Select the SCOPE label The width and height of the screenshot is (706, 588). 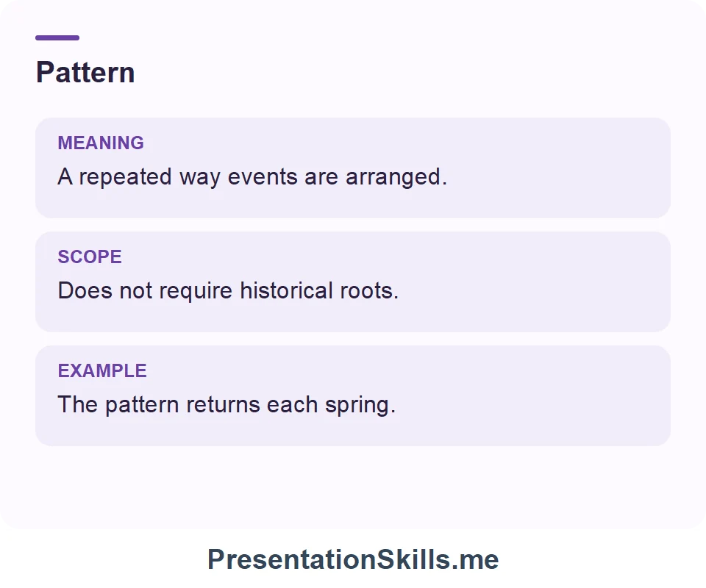[x=90, y=257]
